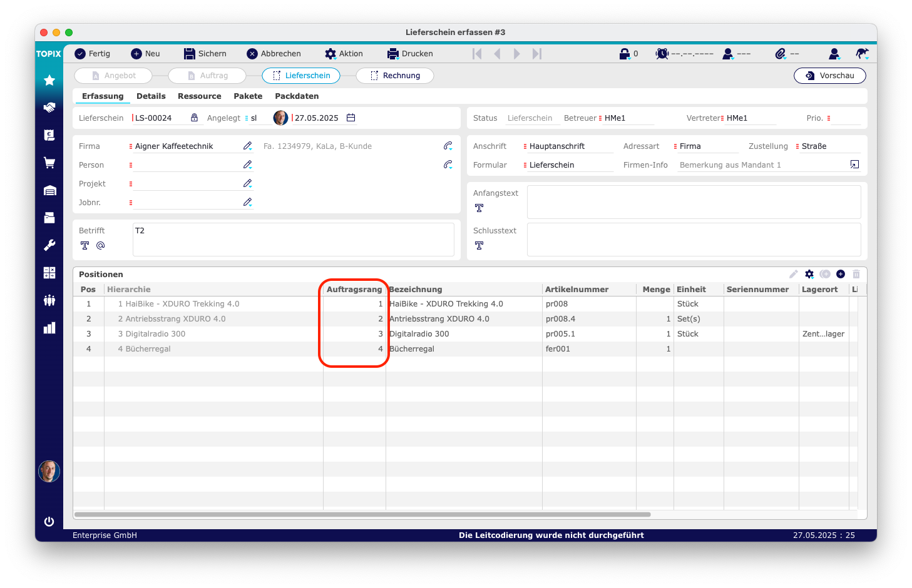The height and width of the screenshot is (588, 912).
Task: Click the @ email icon under Betrifft
Action: coord(100,246)
